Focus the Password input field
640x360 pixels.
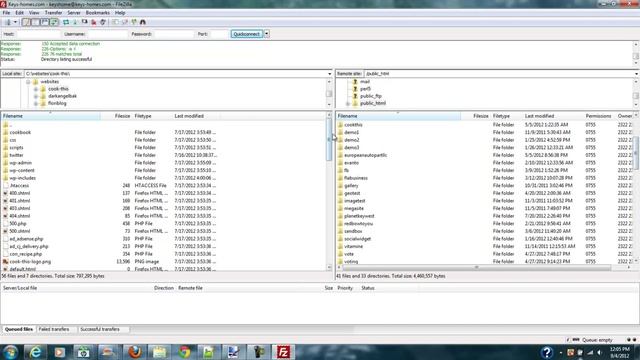click(x=174, y=34)
